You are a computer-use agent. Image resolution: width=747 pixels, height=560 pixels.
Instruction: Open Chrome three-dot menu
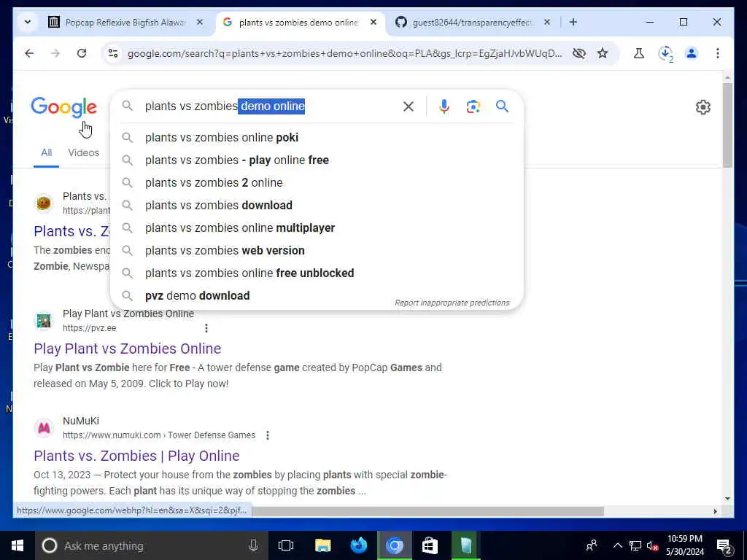tap(718, 53)
